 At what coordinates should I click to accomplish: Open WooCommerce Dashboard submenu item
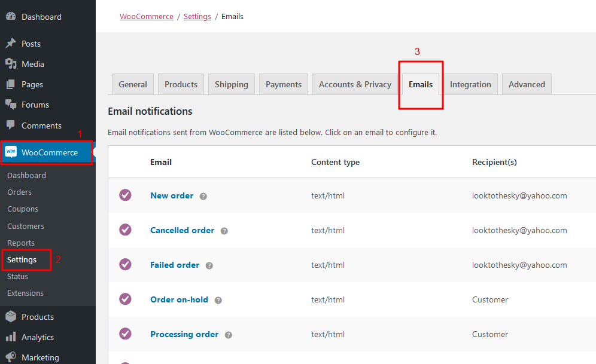pos(26,175)
